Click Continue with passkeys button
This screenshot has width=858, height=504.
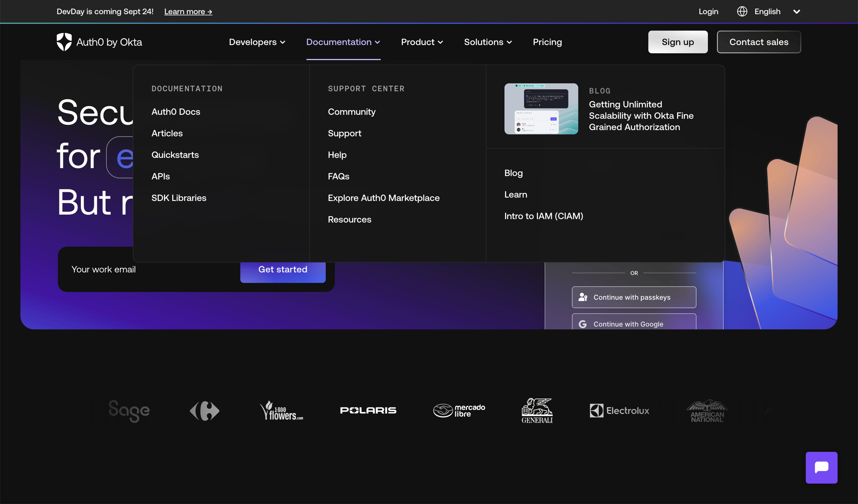tap(634, 297)
